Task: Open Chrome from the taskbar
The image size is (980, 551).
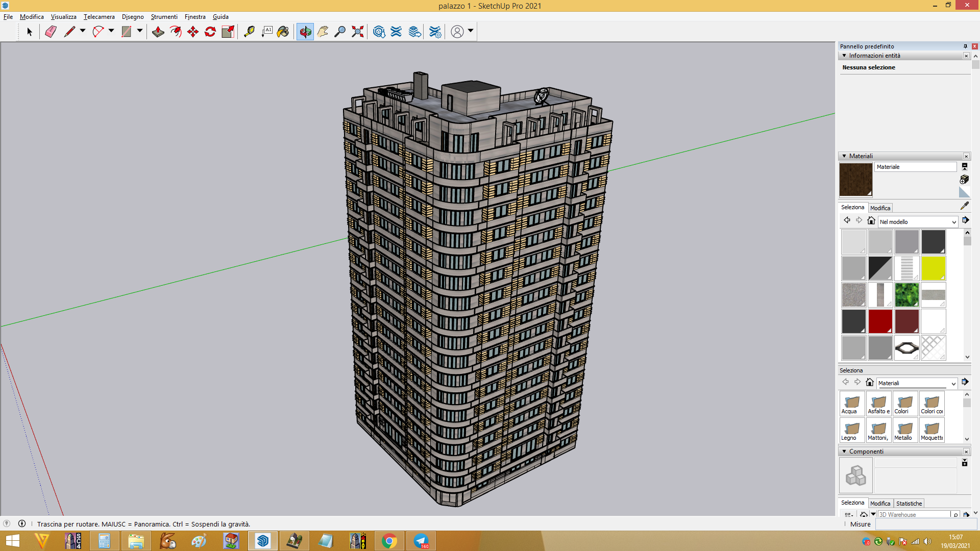Action: (389, 541)
